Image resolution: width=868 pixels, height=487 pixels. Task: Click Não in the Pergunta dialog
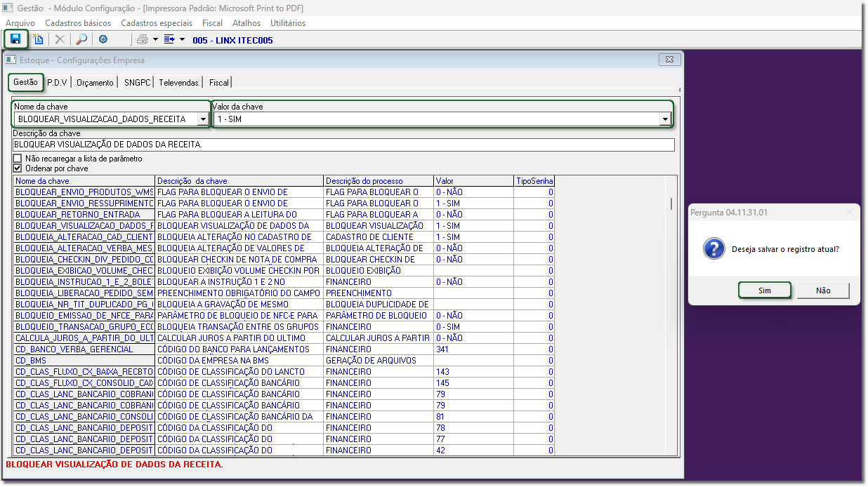pos(823,291)
